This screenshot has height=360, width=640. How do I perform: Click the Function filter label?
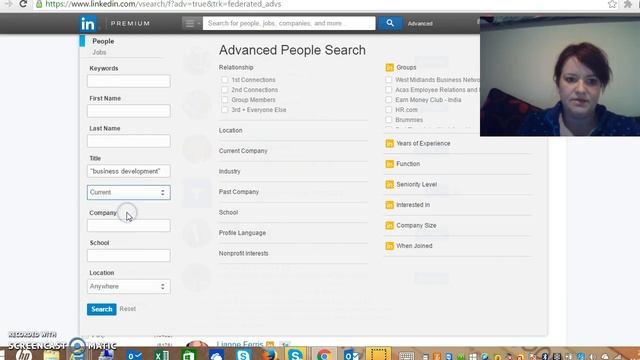point(408,164)
